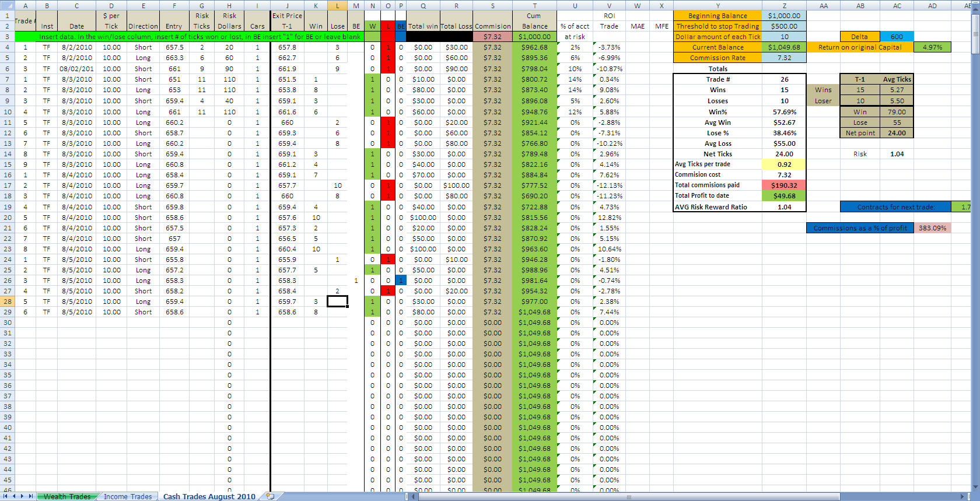Switch to the Wealth Trades sheet

(67, 497)
